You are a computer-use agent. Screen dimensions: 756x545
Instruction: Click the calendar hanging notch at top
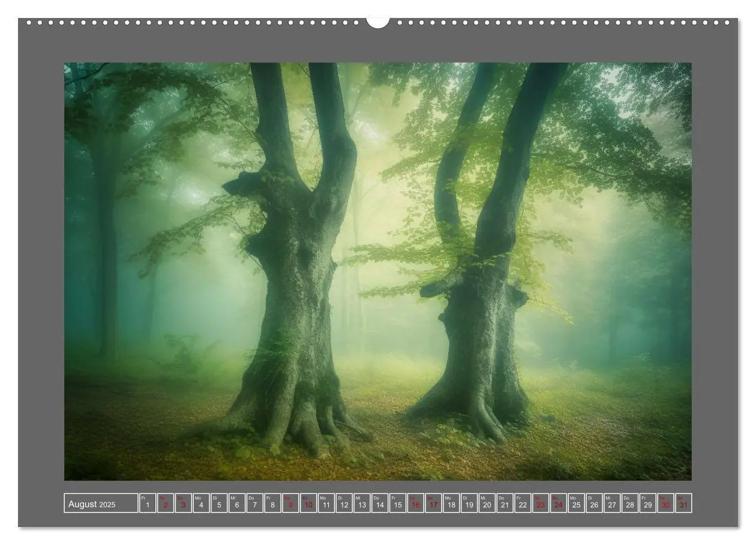tap(378, 22)
